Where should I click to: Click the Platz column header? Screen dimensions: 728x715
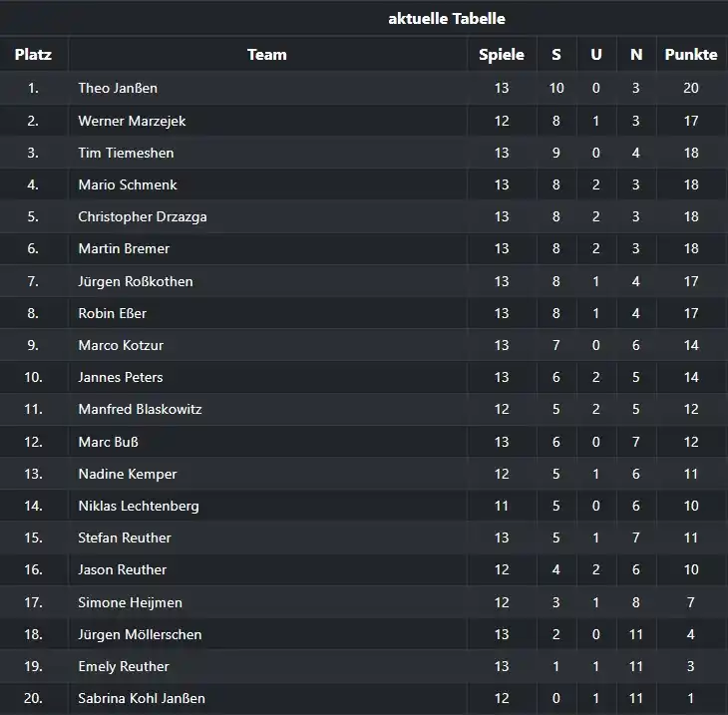[x=33, y=54]
